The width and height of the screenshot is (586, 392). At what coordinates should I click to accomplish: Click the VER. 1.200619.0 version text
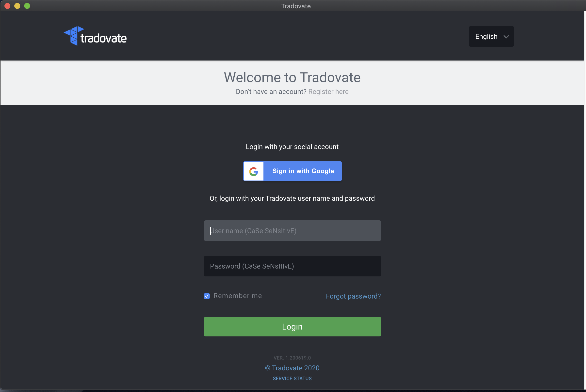point(292,358)
